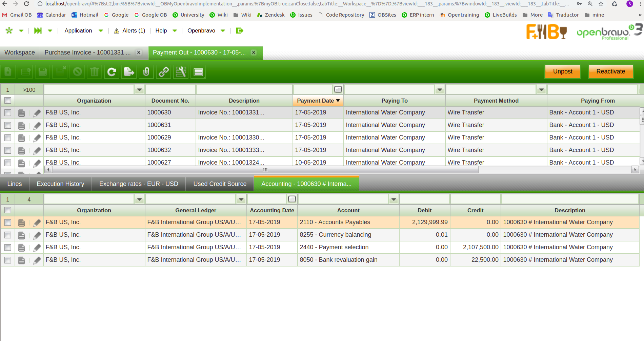Click the Unpost button

(562, 72)
